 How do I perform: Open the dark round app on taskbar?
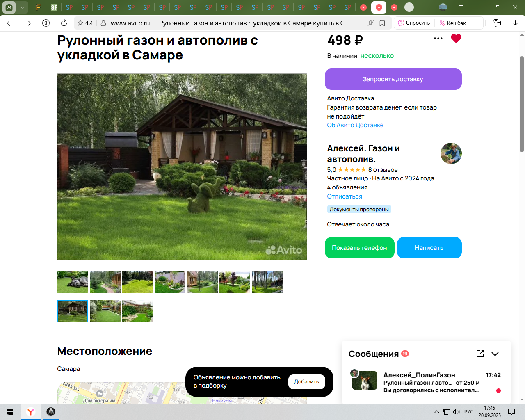click(x=51, y=412)
